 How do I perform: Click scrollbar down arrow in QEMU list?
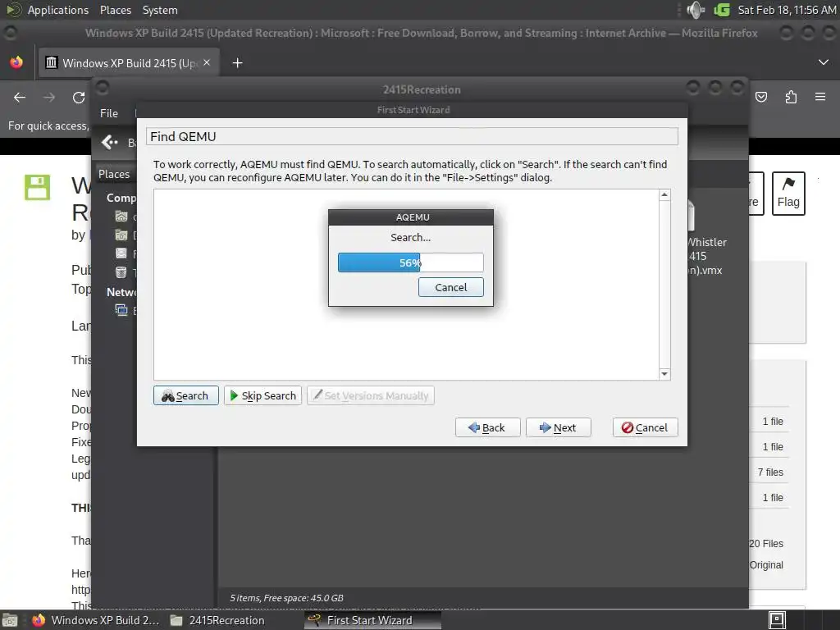(x=664, y=374)
